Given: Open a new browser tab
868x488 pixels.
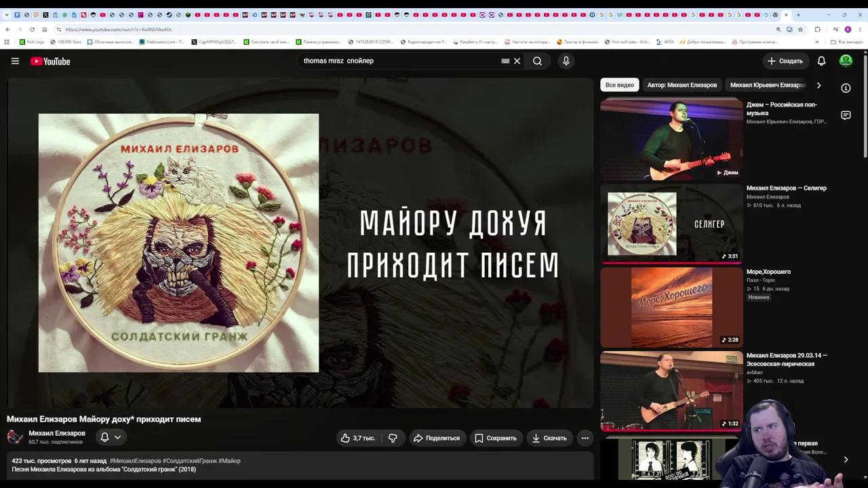Looking at the screenshot, I should click(x=798, y=15).
